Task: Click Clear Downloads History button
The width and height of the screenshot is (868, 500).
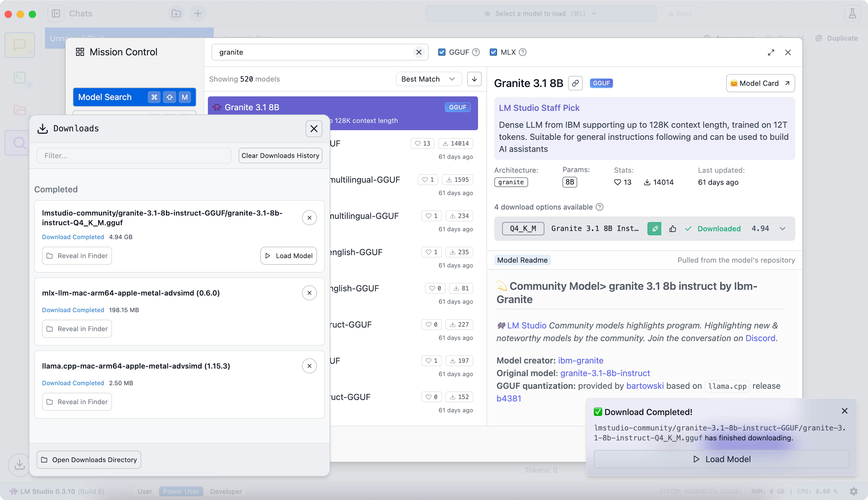Action: (x=280, y=156)
